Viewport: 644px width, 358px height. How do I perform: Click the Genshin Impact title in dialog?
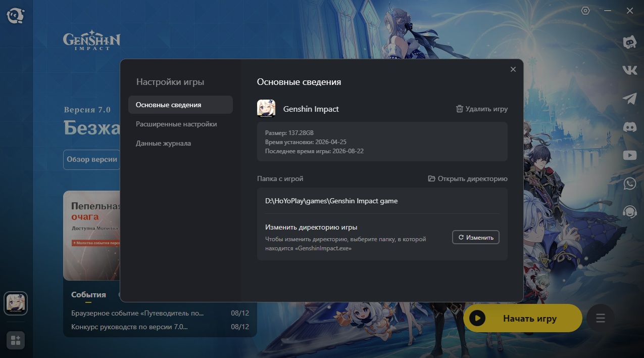click(311, 109)
